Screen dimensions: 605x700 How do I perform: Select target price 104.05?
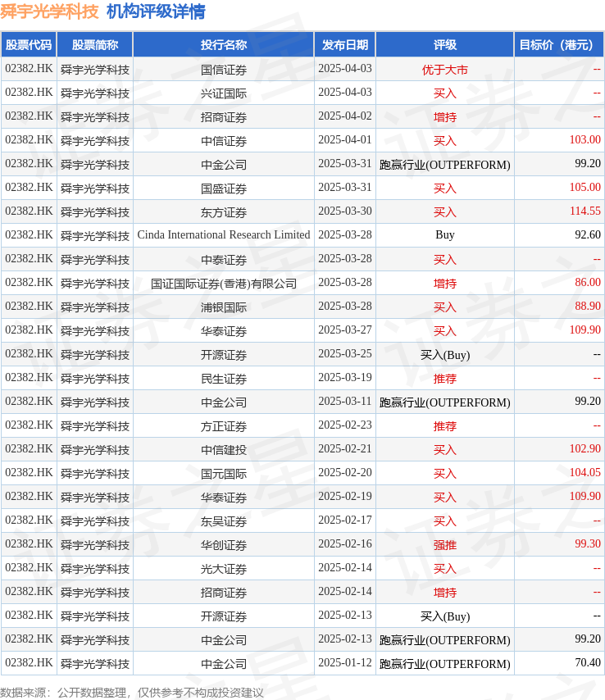585,472
